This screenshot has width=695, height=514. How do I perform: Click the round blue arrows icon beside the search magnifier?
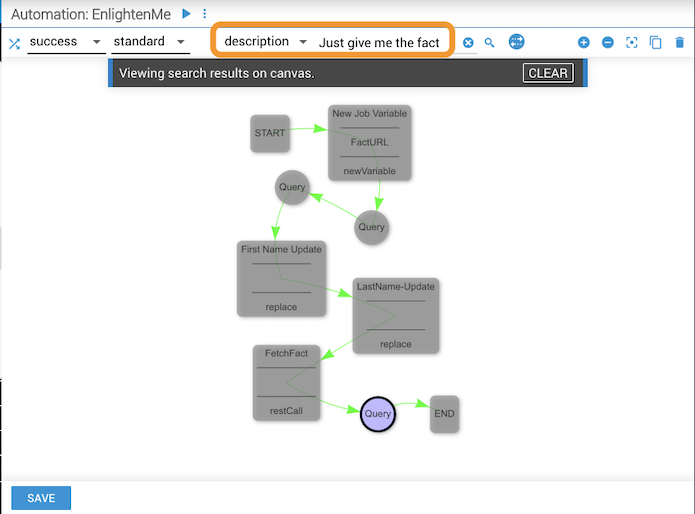pos(516,42)
